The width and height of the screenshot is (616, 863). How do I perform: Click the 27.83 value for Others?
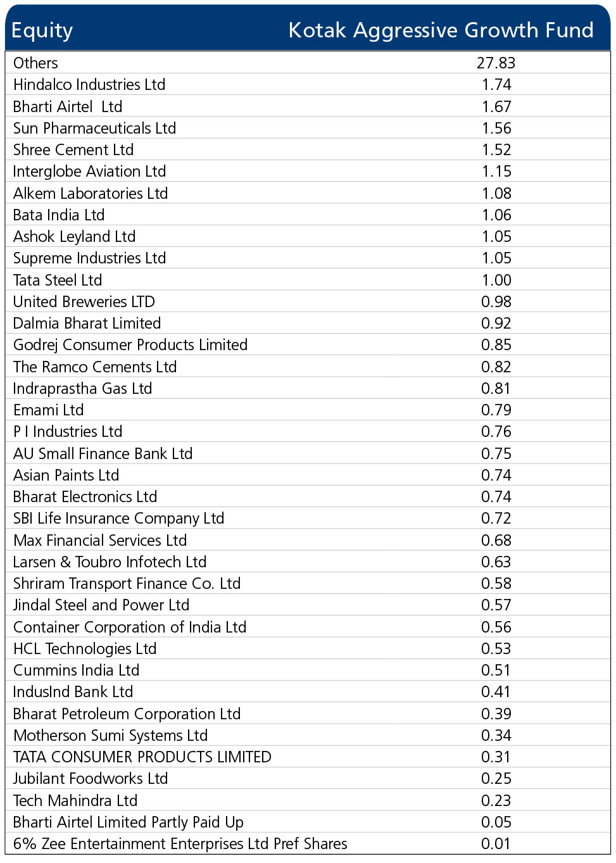(496, 63)
